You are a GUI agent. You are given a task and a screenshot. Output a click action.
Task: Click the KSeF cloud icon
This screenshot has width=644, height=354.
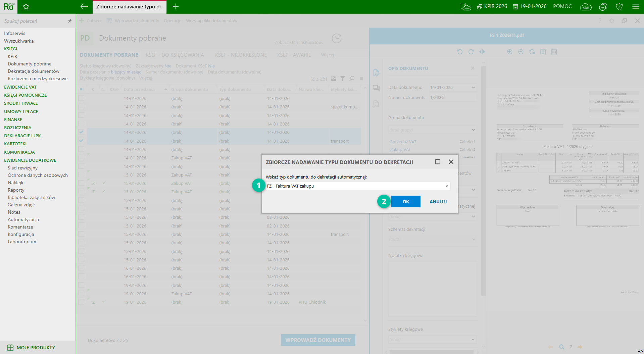coord(586,7)
